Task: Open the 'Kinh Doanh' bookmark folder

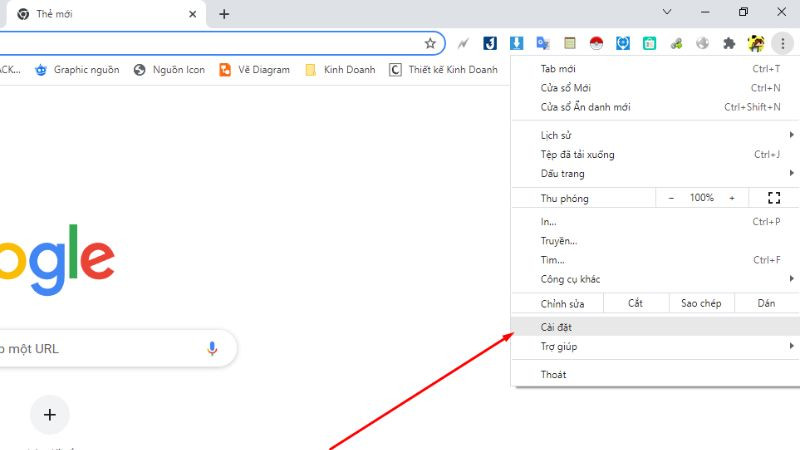Action: click(340, 70)
